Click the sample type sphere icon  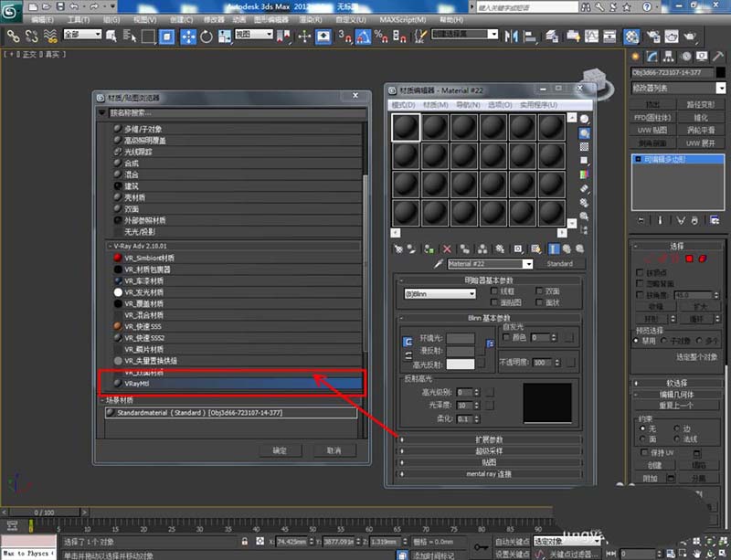click(585, 119)
